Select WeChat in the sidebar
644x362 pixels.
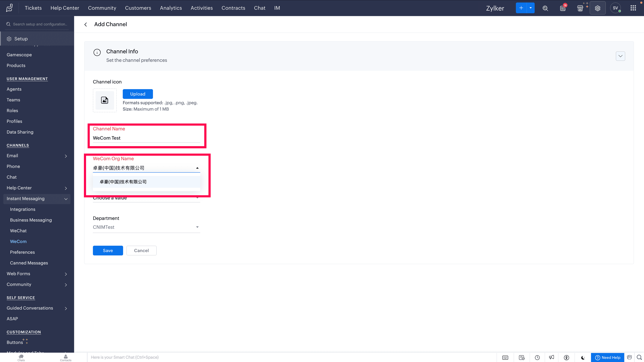coord(18,231)
